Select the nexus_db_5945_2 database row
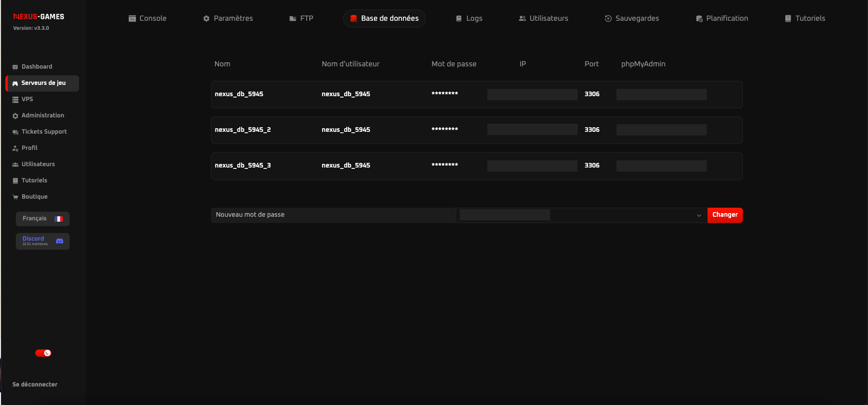Image resolution: width=868 pixels, height=405 pixels. [x=476, y=130]
